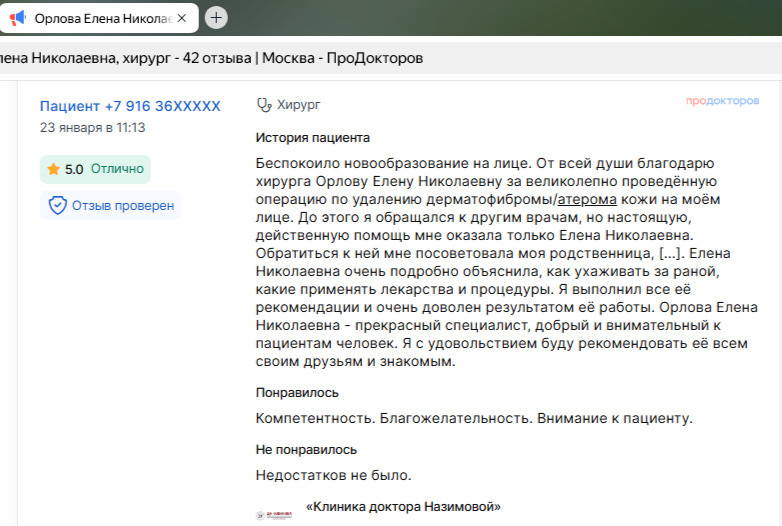Click the shield checkmark verification icon

(58, 206)
